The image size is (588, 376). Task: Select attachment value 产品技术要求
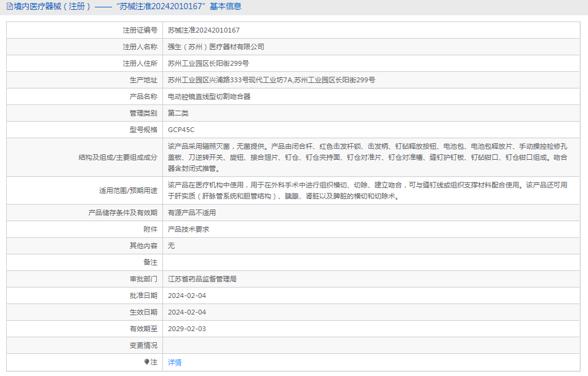click(188, 229)
